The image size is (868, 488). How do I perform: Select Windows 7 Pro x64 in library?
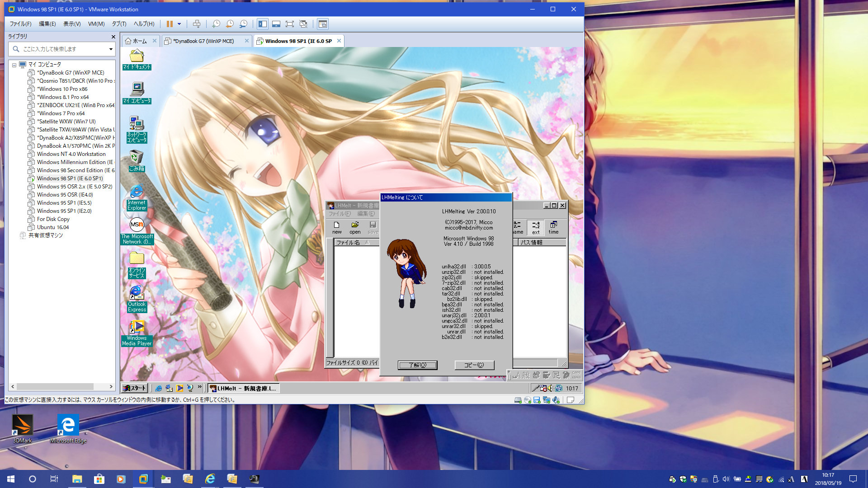point(61,113)
